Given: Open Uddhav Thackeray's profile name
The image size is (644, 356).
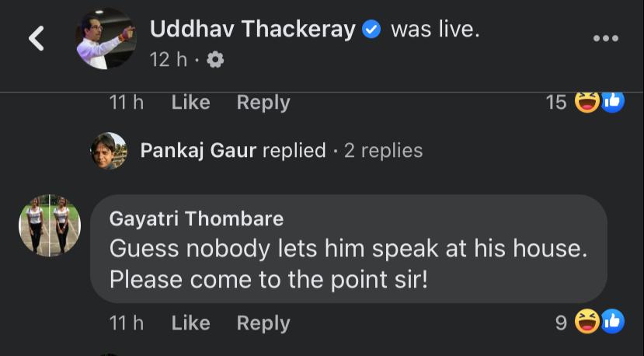Looking at the screenshot, I should coord(252,30).
